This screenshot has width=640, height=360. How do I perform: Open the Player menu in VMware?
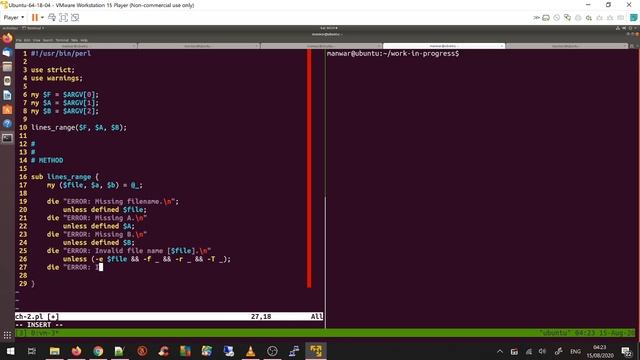(x=13, y=18)
